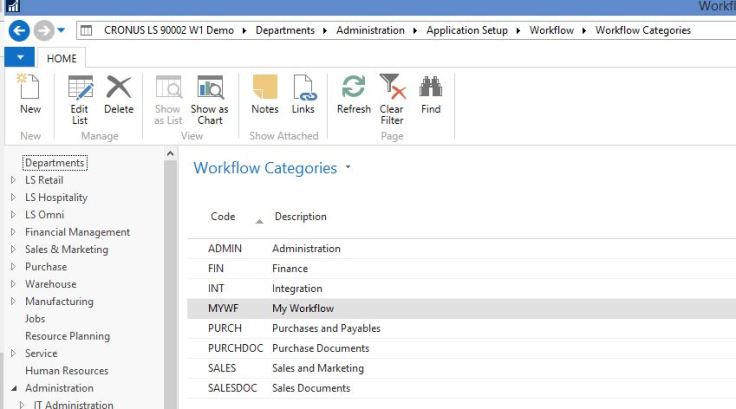
Task: Open Find binoculars icon
Action: (431, 86)
